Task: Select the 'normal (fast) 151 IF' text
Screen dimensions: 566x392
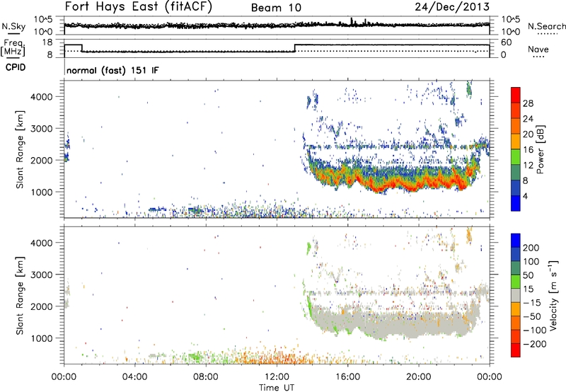Action: 112,70
